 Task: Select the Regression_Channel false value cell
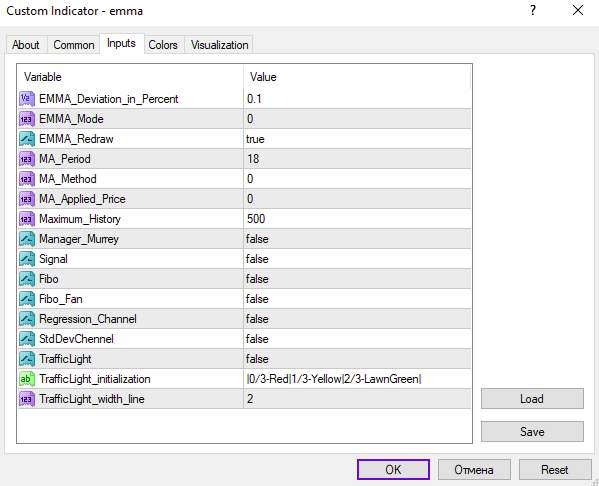point(357,319)
